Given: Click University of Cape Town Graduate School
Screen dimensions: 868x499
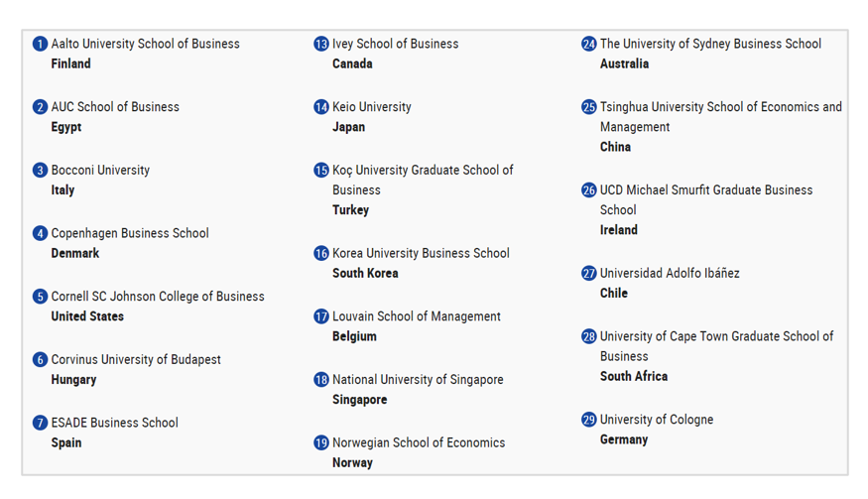Looking at the screenshot, I should [x=717, y=346].
